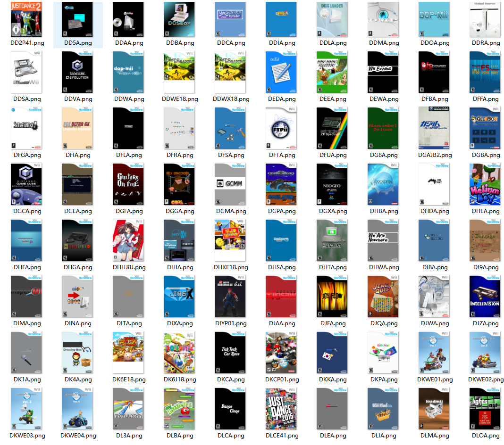Click the Jewel Quest cover DJQA.png
The height and width of the screenshot is (445, 504).
pos(383,296)
